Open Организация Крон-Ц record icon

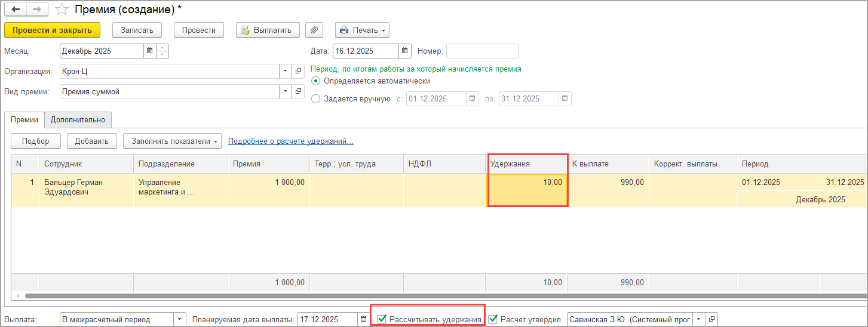click(299, 72)
